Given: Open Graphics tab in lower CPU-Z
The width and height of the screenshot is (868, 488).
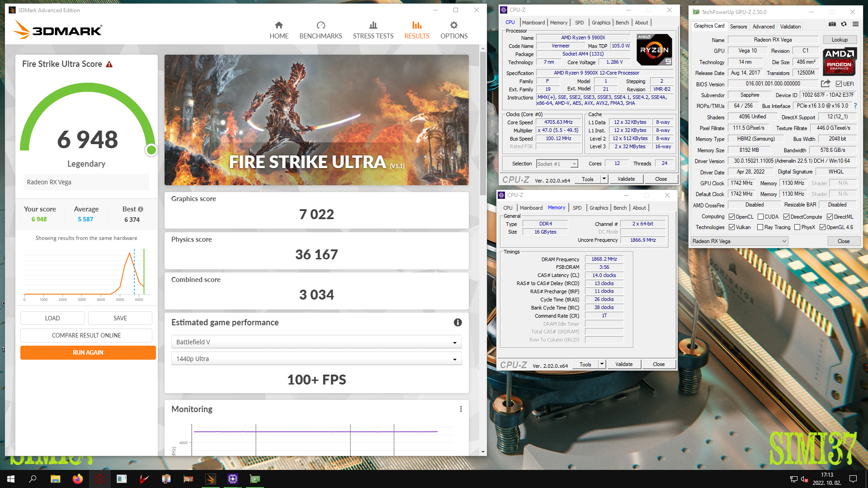Looking at the screenshot, I should pos(599,208).
